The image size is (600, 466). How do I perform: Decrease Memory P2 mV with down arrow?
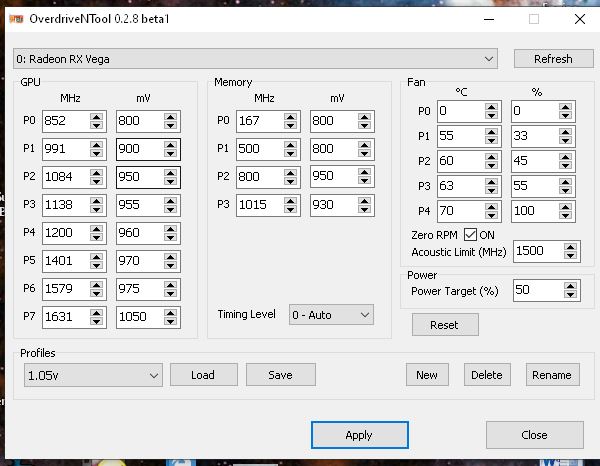[x=364, y=181]
